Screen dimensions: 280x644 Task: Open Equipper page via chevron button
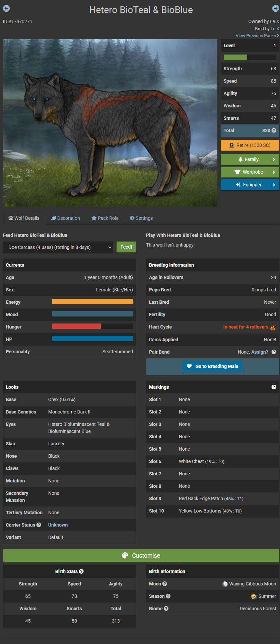tap(250, 185)
